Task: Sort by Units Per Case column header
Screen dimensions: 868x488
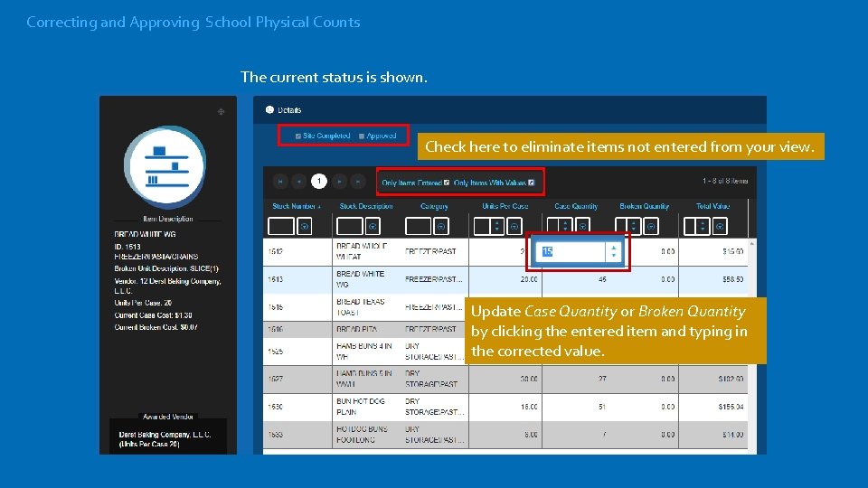Action: (505, 206)
